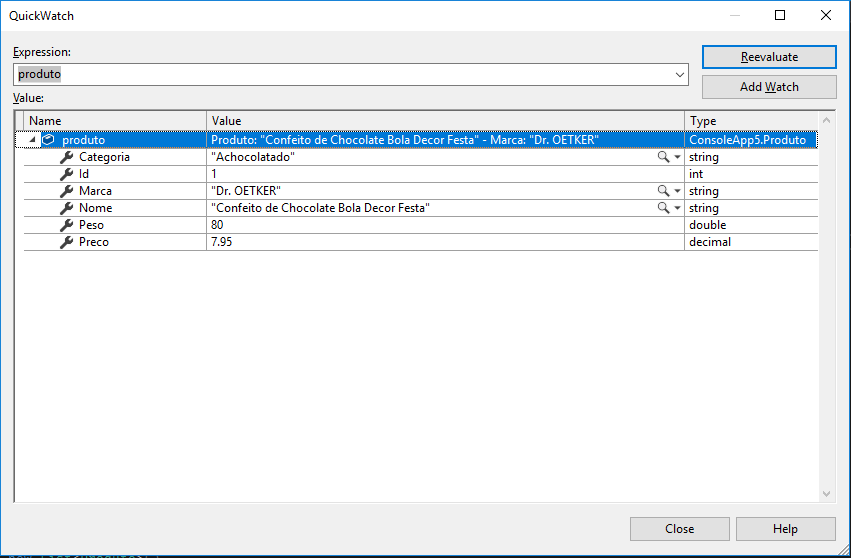Image resolution: width=851 pixels, height=558 pixels.
Task: Open text visualizer magnifier for Marca
Action: tap(663, 191)
